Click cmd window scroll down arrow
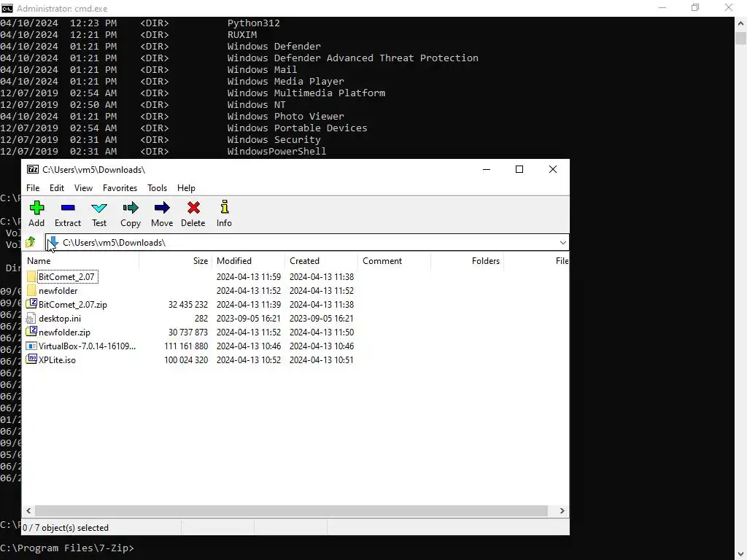Viewport: 747px width, 560px height. tap(741, 554)
